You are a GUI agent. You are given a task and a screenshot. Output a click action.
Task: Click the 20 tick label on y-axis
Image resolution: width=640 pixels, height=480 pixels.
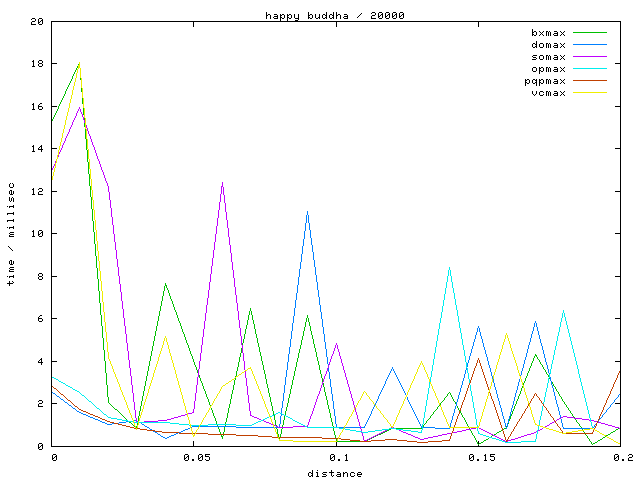click(x=37, y=21)
